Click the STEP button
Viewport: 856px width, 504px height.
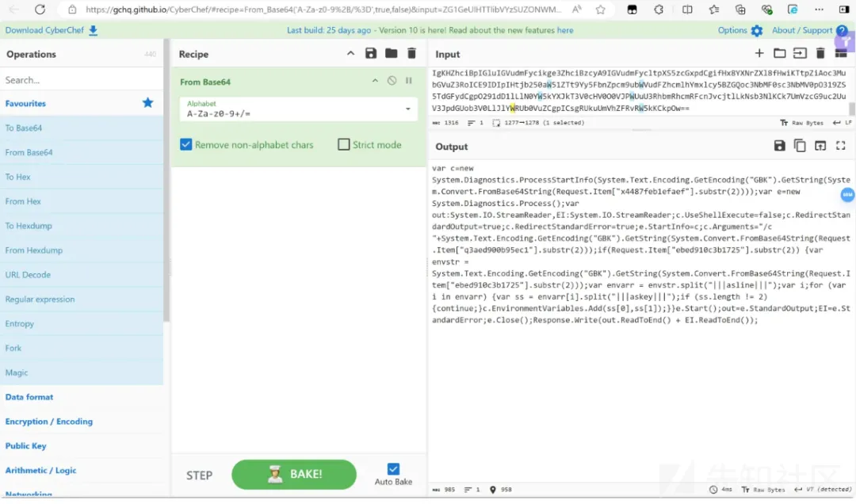199,475
